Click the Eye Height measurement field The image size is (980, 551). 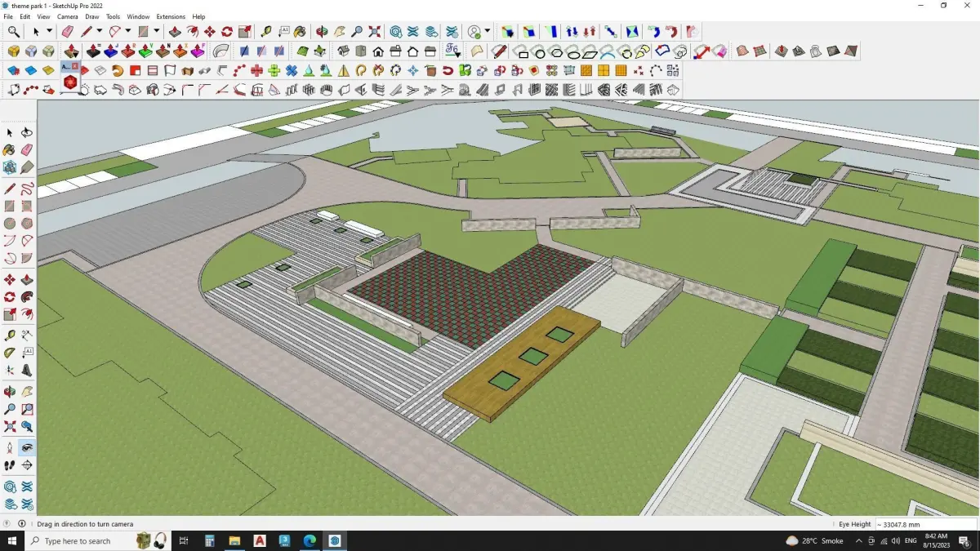pyautogui.click(x=925, y=524)
